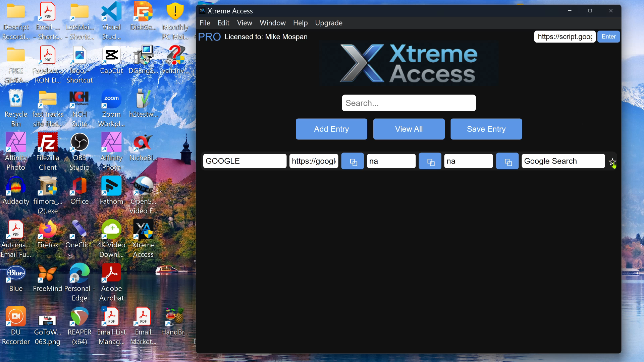
Task: Click the Xtreme Access title bar icon
Action: (202, 11)
